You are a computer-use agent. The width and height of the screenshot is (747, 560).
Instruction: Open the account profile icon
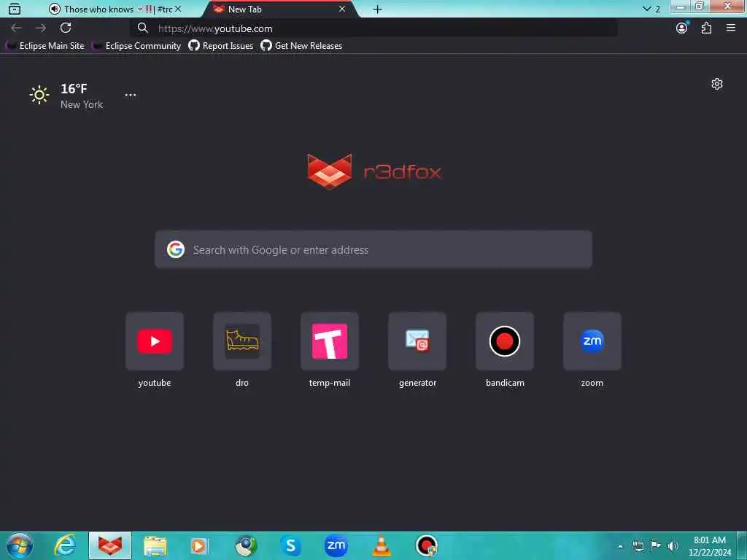point(682,28)
